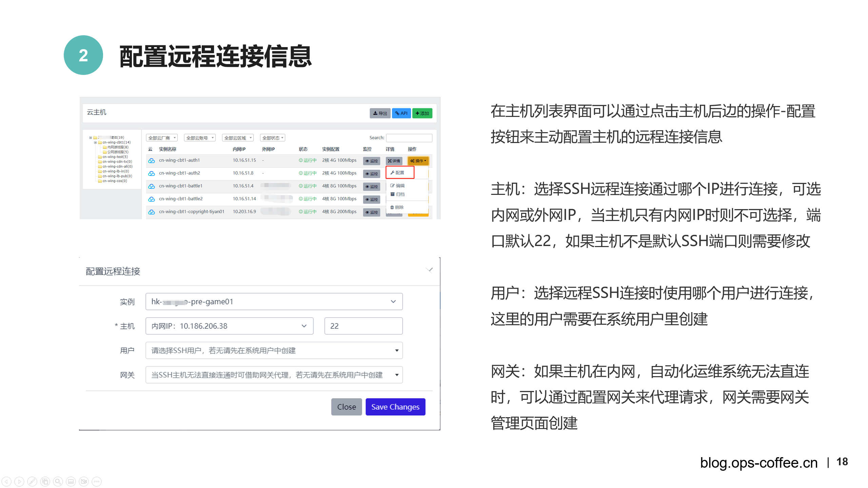Toggle camera off icon

point(84,482)
